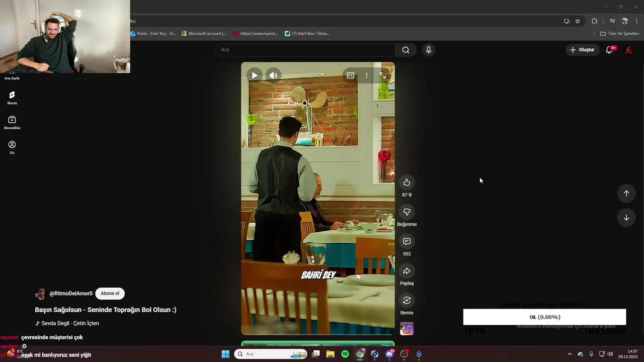Viewport: 644px width, 362px height.
Task: Enter fullscreen on the Shorts player
Action: click(383, 75)
